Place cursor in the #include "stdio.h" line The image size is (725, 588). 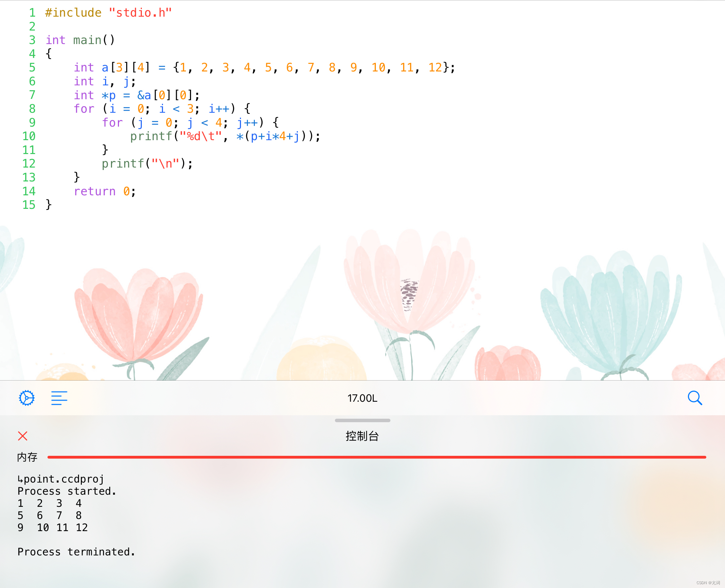click(108, 13)
